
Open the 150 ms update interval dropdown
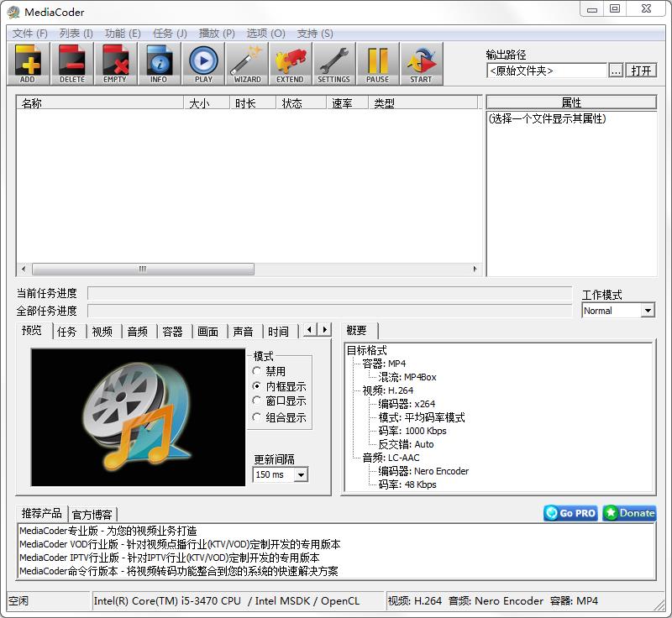[299, 474]
